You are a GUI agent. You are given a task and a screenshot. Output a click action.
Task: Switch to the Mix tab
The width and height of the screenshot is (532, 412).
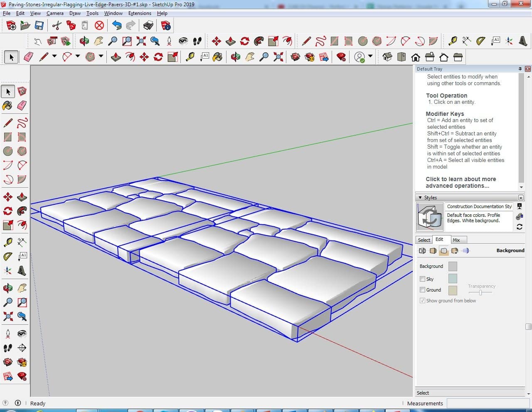pyautogui.click(x=456, y=240)
